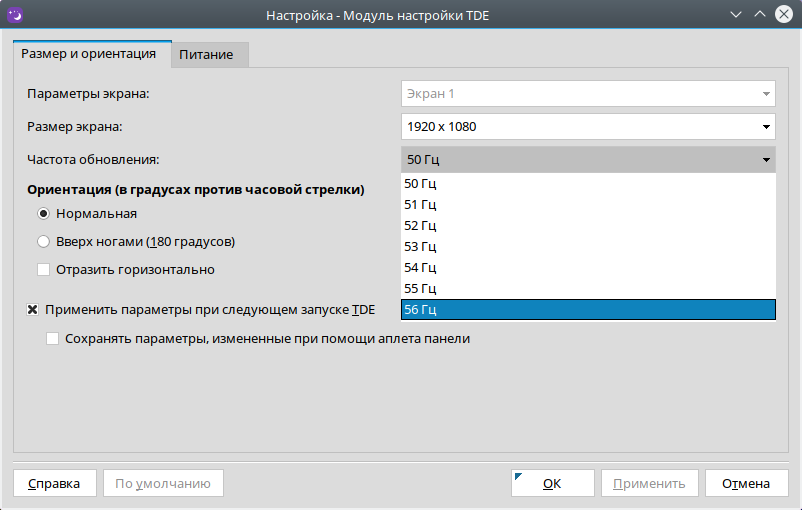
Task: Switch to the Питание tab
Action: click(206, 55)
